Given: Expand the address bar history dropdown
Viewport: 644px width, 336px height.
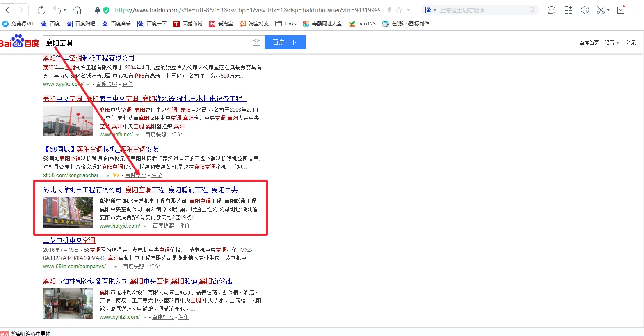Looking at the screenshot, I should pyautogui.click(x=408, y=10).
